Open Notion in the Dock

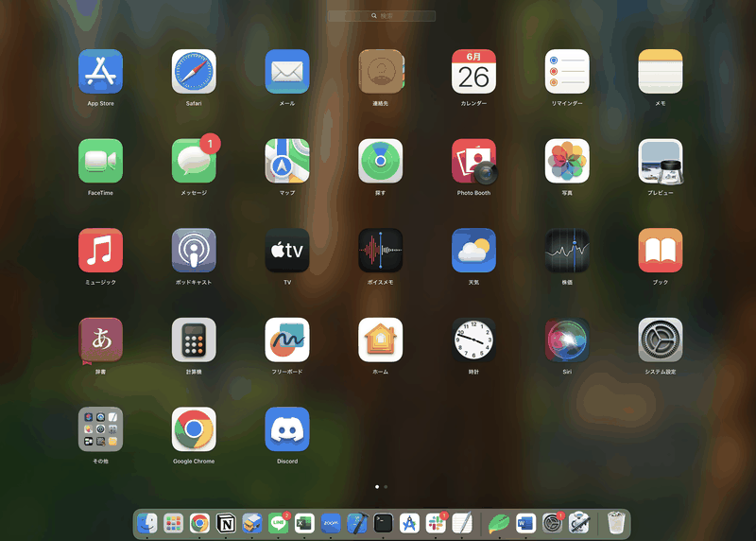(x=226, y=523)
